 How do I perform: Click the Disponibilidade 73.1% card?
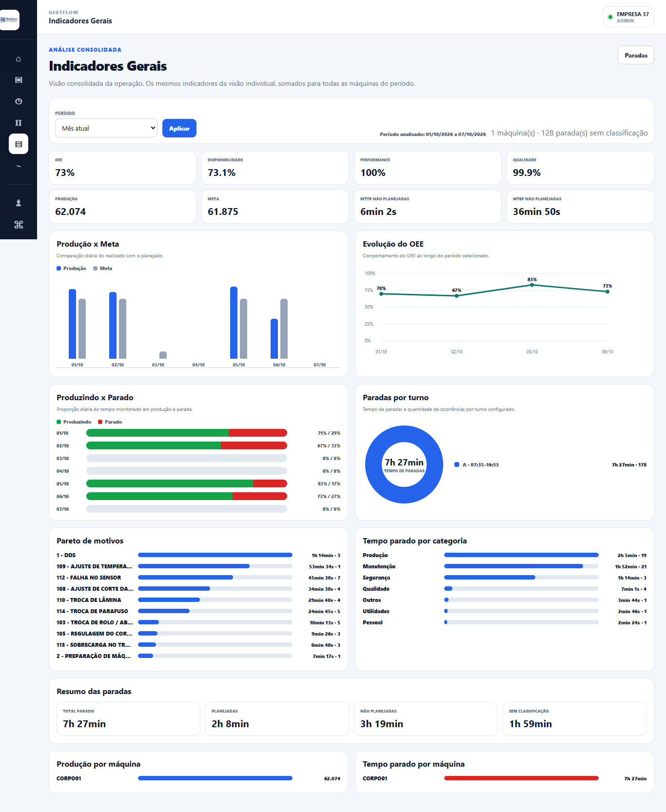[275, 168]
